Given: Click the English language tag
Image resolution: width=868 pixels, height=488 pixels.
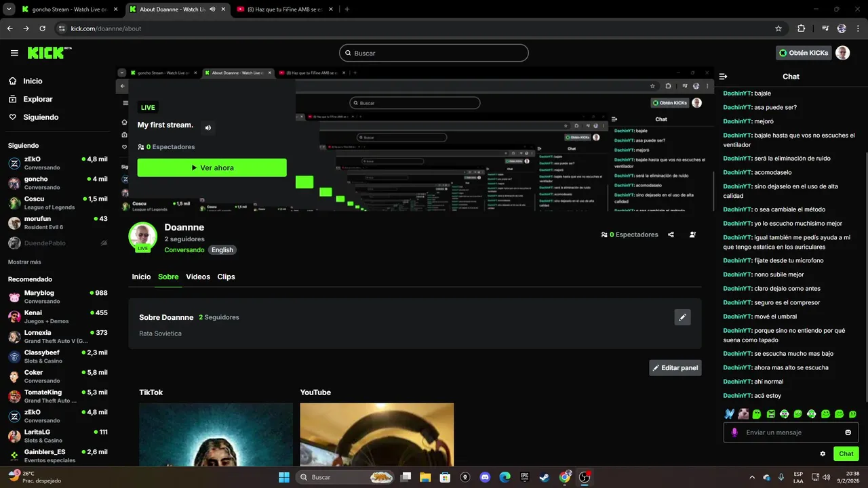Looking at the screenshot, I should [222, 250].
